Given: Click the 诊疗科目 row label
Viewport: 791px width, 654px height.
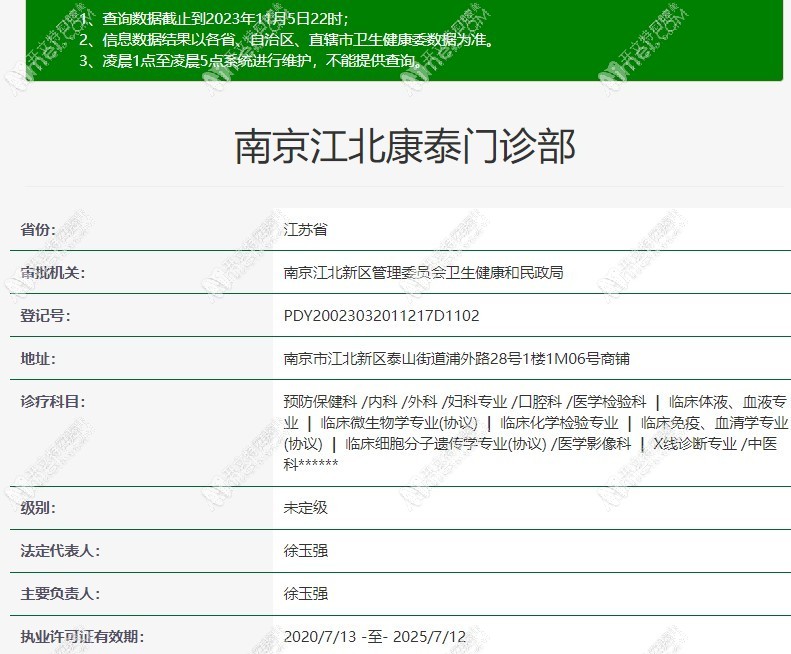Looking at the screenshot, I should point(53,402).
